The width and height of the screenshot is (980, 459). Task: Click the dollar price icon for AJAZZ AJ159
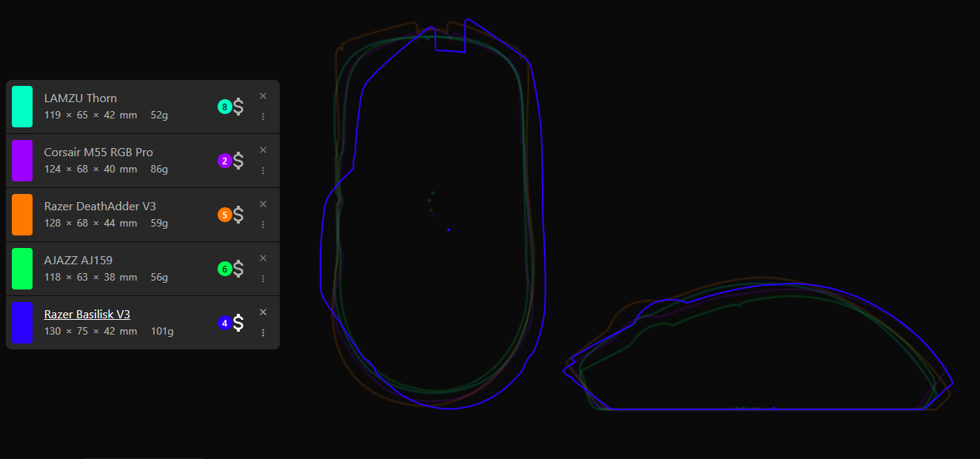[x=238, y=269]
